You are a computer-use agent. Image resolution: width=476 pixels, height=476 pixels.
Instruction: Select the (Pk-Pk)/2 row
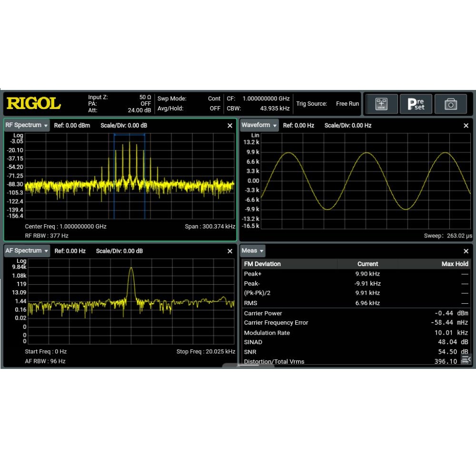pyautogui.click(x=356, y=293)
